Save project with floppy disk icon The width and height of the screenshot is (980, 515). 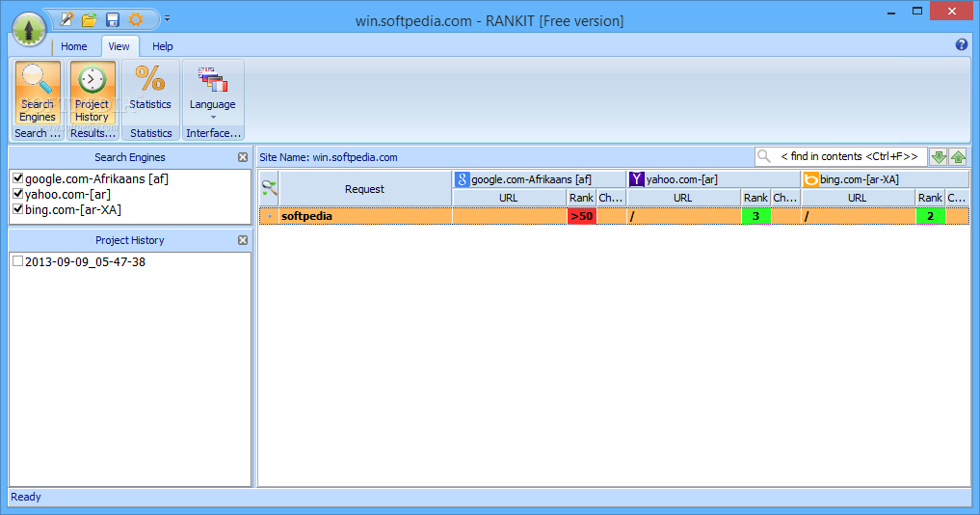[113, 19]
